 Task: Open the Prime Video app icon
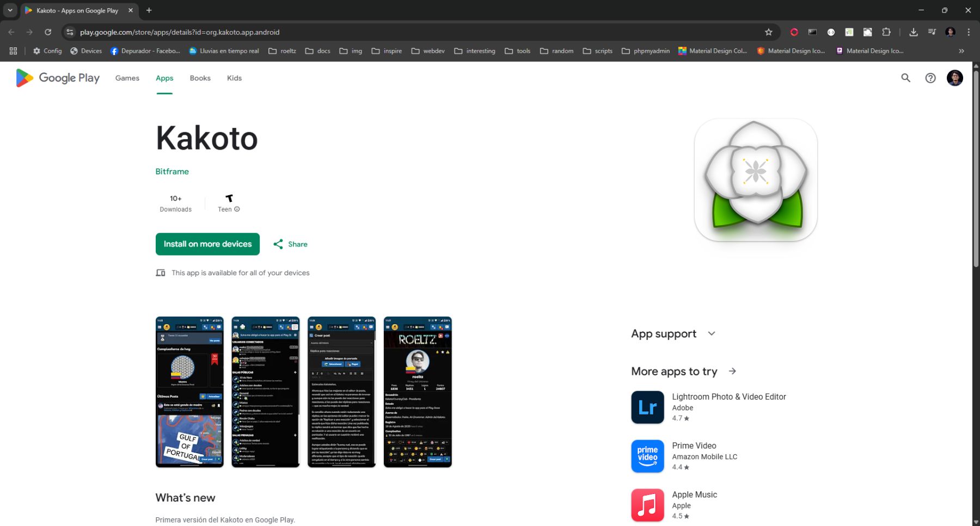[647, 456]
